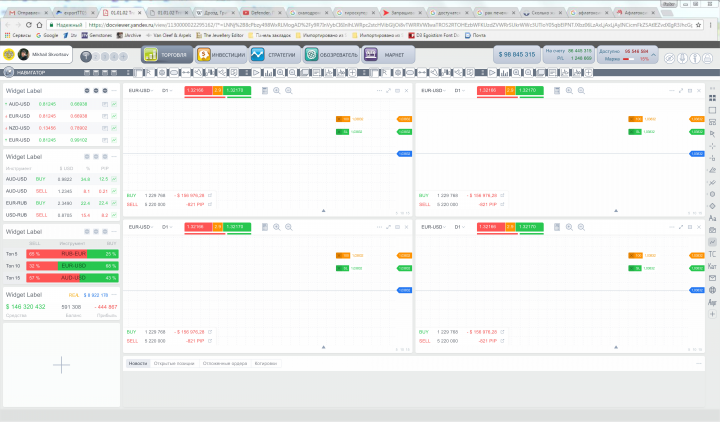Switch to Открытые позиции tab

pyautogui.click(x=174, y=363)
